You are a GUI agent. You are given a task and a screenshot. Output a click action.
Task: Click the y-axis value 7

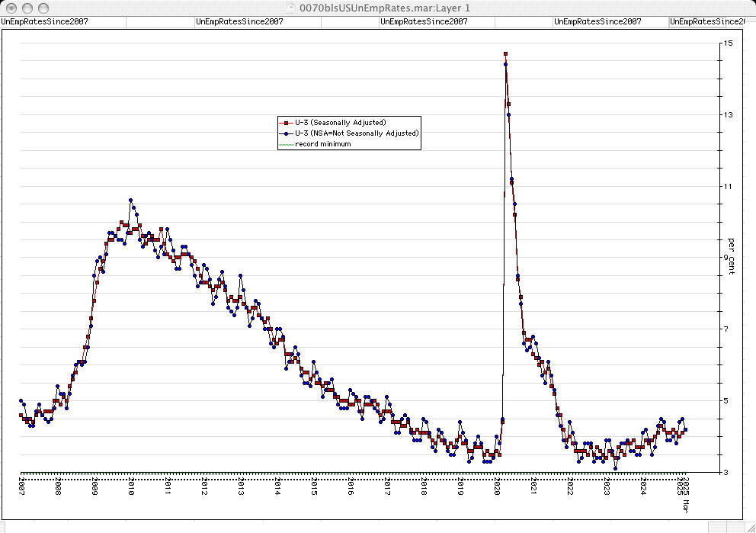pos(726,329)
